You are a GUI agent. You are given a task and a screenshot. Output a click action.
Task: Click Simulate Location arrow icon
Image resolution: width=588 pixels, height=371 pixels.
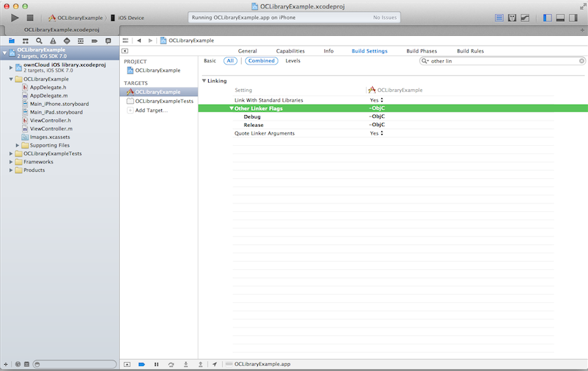pyautogui.click(x=214, y=364)
